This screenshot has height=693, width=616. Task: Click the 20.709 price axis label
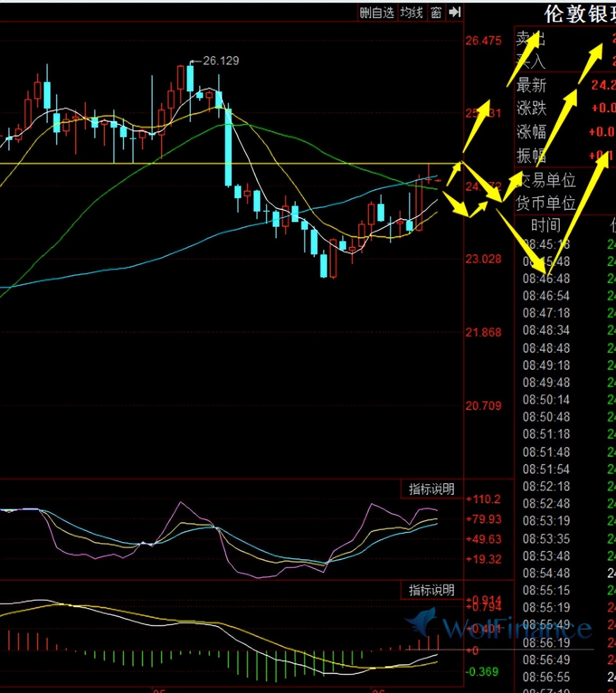click(x=483, y=406)
